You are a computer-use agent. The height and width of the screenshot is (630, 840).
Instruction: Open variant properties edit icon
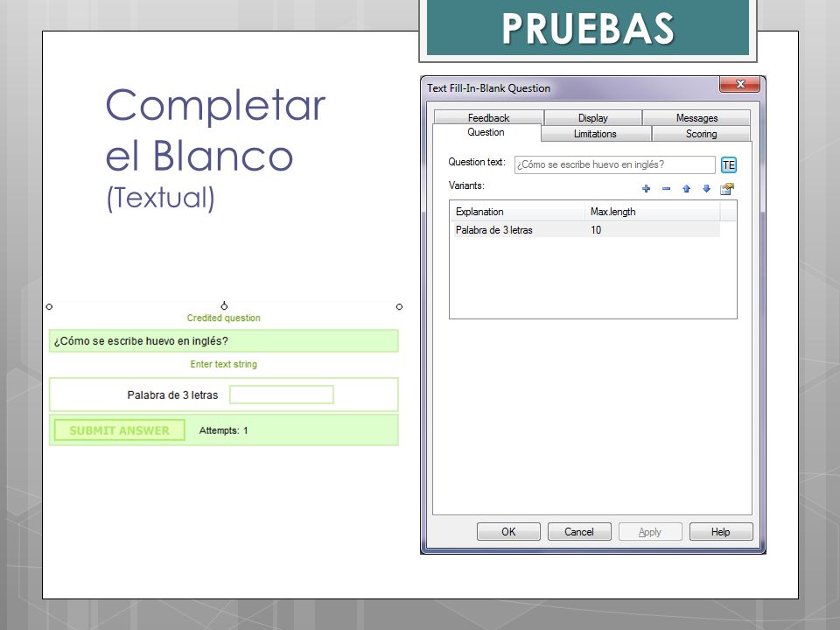pos(727,189)
